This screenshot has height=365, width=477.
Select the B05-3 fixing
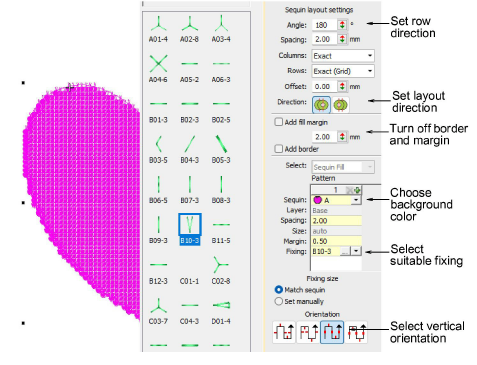tap(221, 150)
